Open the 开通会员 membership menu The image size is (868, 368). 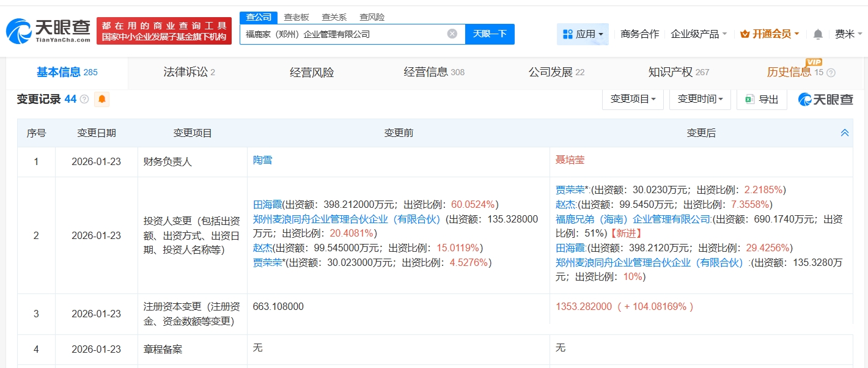click(x=770, y=34)
